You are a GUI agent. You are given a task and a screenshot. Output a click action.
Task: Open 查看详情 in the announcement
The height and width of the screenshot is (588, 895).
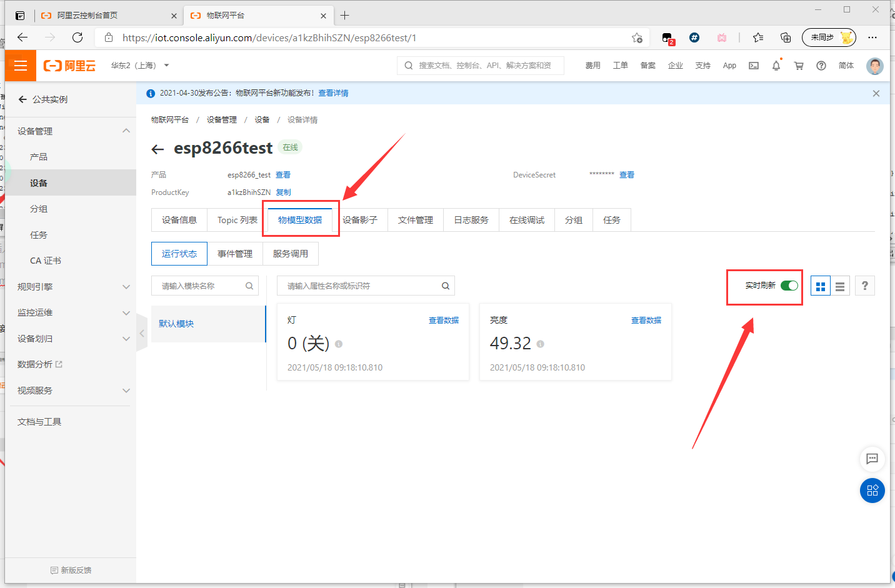[333, 93]
